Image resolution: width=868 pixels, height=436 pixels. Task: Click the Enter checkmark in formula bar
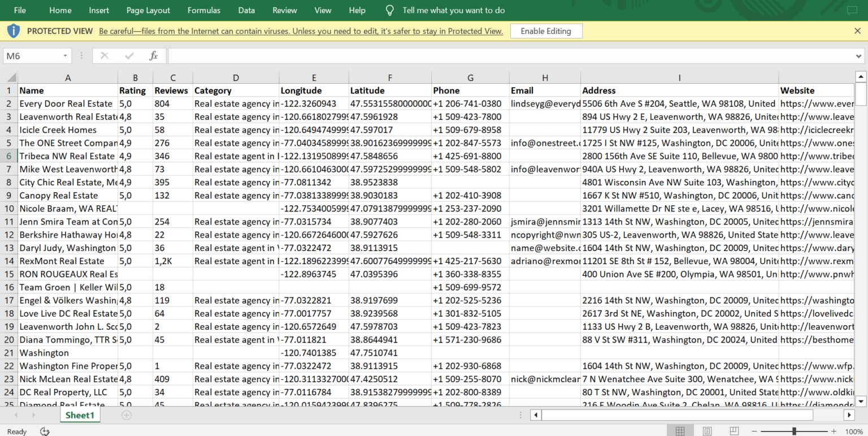pyautogui.click(x=129, y=55)
